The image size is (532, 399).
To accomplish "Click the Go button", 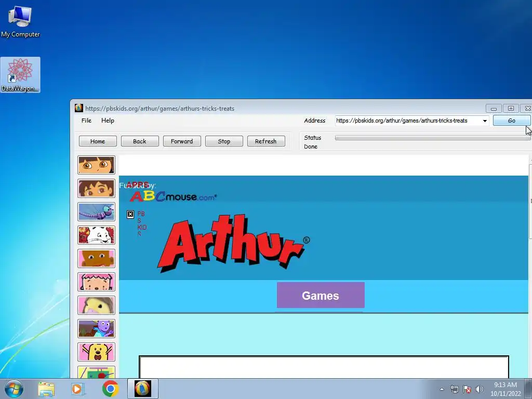I will pyautogui.click(x=511, y=121).
